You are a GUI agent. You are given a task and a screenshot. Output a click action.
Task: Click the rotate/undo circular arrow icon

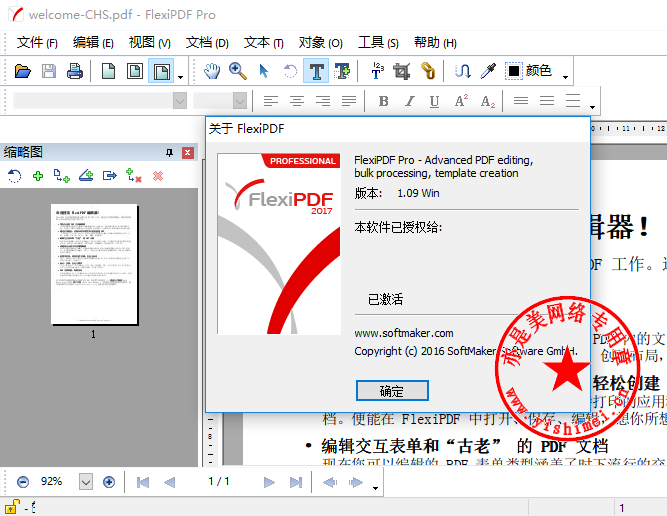click(x=290, y=71)
